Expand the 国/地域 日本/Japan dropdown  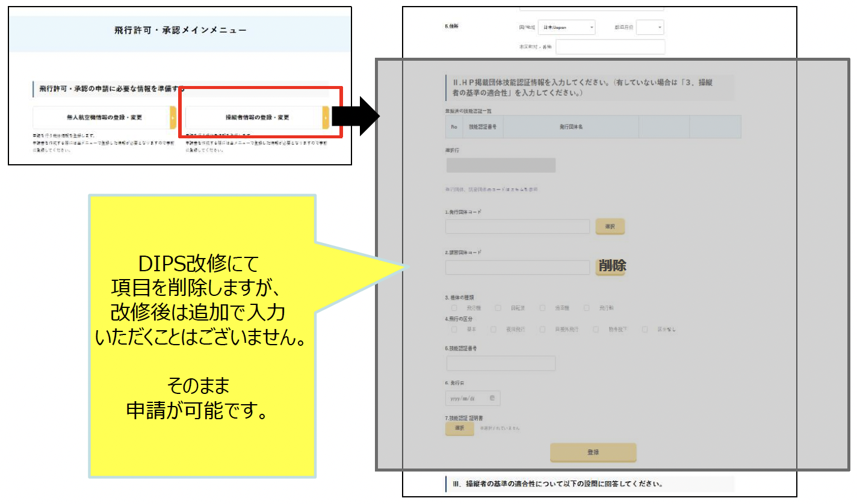pos(566,28)
